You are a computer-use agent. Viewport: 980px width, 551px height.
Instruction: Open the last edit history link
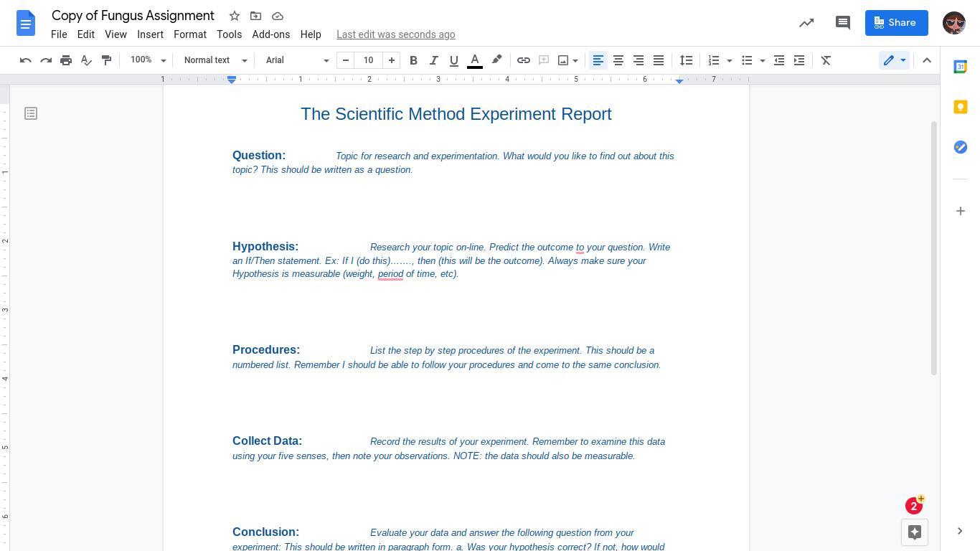[396, 34]
